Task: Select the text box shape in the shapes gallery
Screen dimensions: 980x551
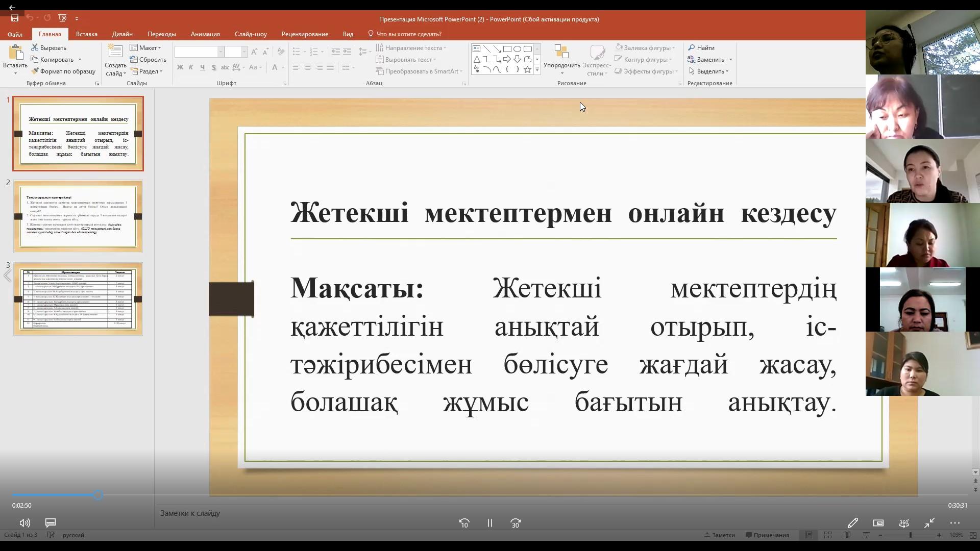Action: [476, 49]
